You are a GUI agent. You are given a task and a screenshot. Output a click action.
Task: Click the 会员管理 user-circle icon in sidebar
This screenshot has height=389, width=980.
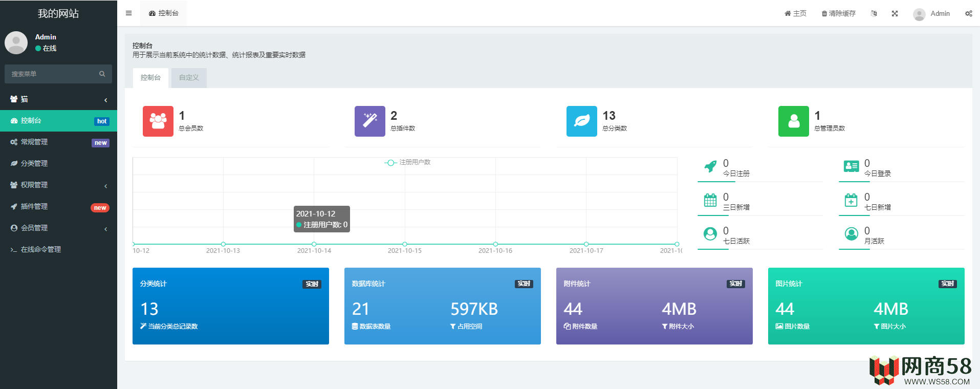[x=14, y=228]
